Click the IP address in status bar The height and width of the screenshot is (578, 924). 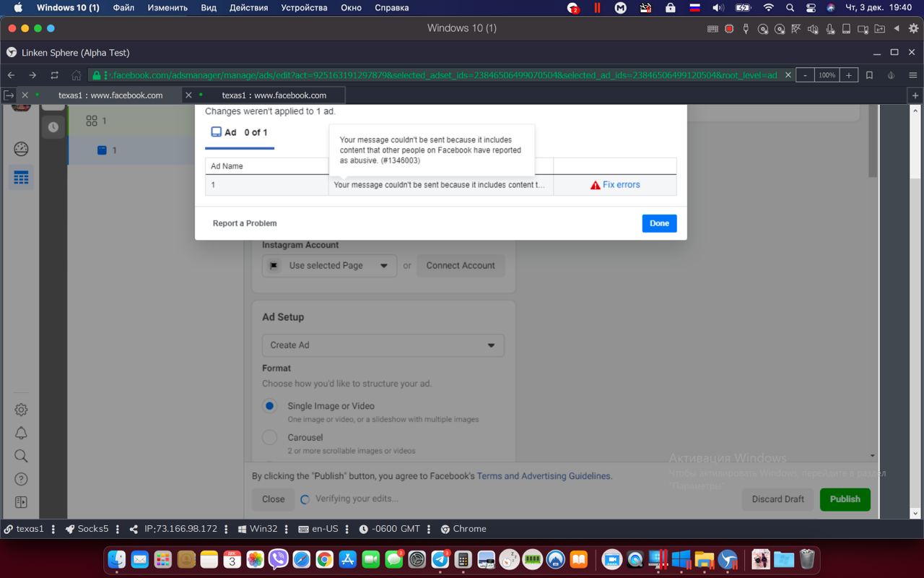[x=173, y=529]
